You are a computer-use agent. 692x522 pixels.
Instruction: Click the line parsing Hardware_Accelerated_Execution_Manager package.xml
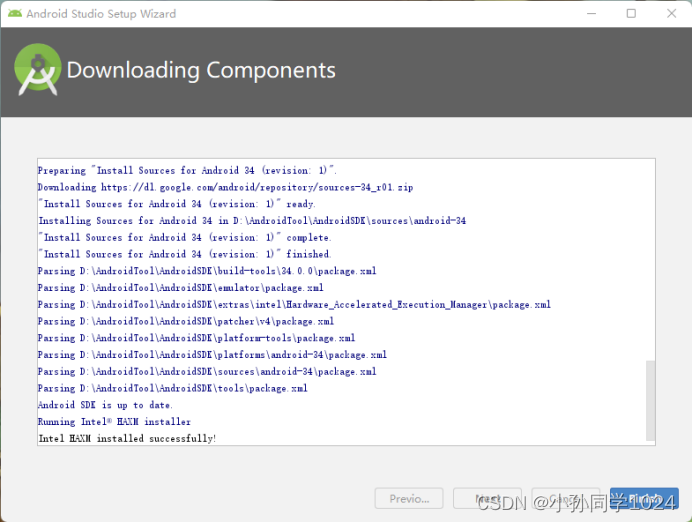[294, 304]
